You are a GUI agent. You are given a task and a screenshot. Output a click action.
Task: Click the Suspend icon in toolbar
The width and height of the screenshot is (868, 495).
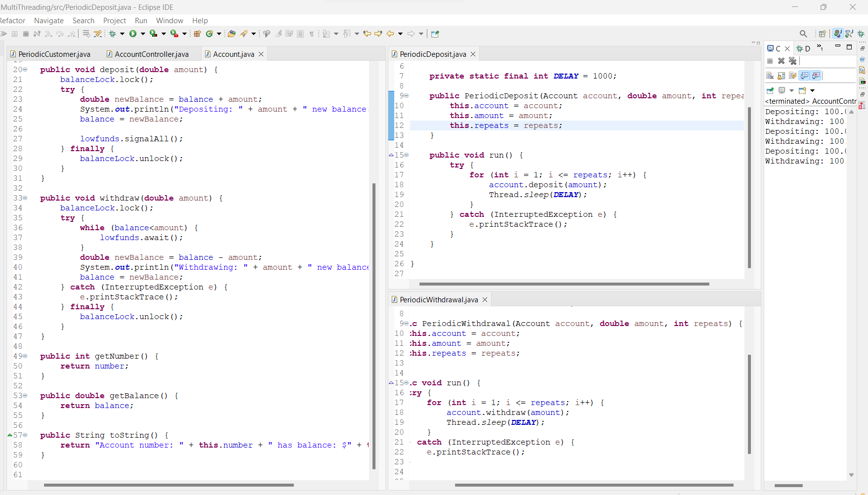(14, 34)
